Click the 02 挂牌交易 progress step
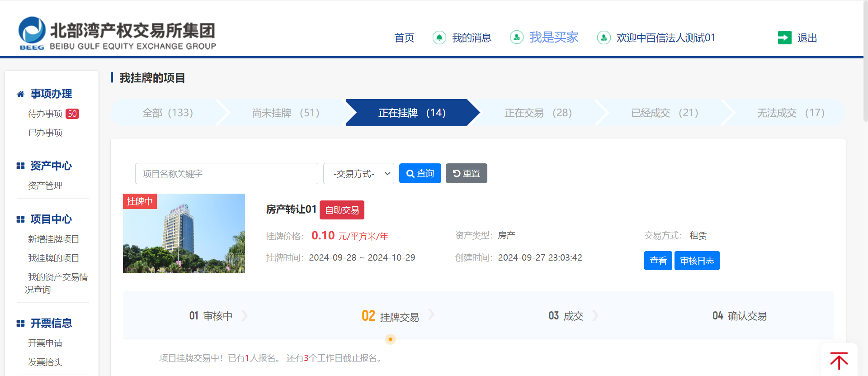 tap(390, 316)
